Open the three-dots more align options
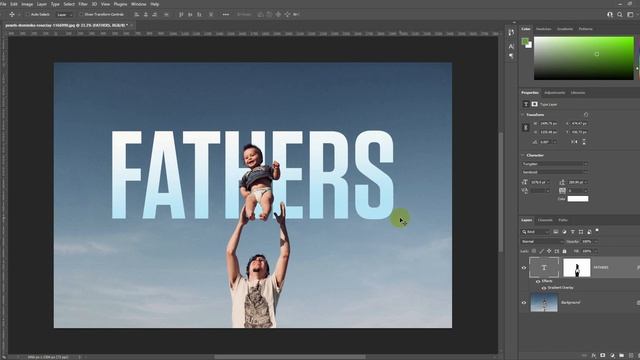This screenshot has height=360, width=640. pyautogui.click(x=226, y=14)
